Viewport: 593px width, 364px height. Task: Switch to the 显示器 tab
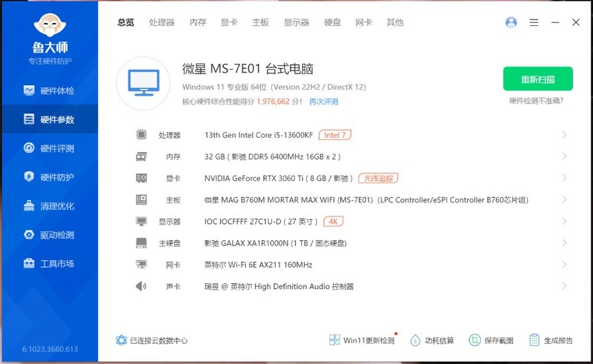tap(296, 22)
